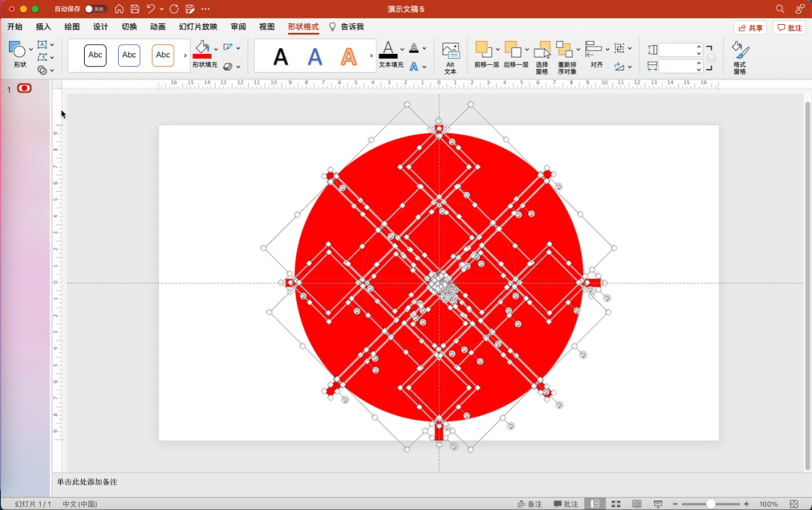Click the group objects icon

[620, 47]
